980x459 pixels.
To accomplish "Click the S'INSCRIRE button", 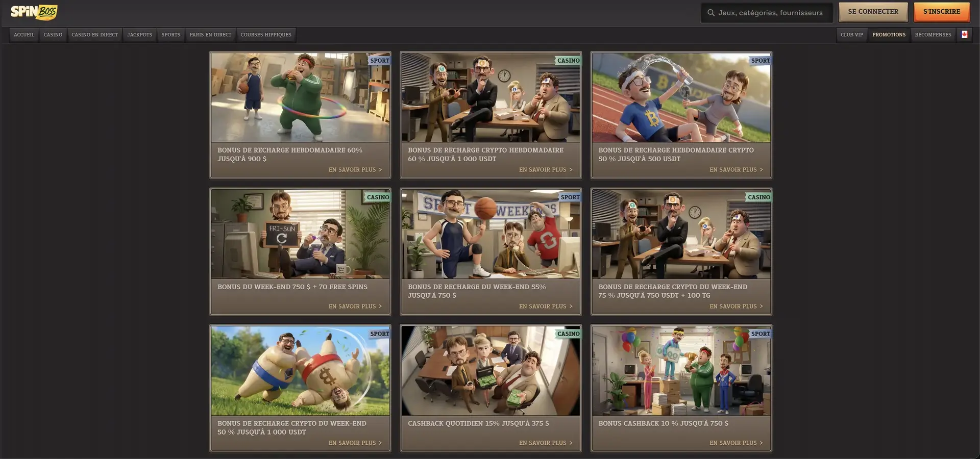I will pos(941,12).
